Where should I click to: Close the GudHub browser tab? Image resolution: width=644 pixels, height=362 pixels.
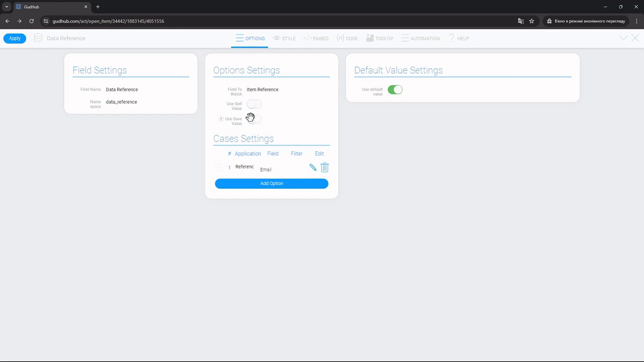tap(86, 7)
